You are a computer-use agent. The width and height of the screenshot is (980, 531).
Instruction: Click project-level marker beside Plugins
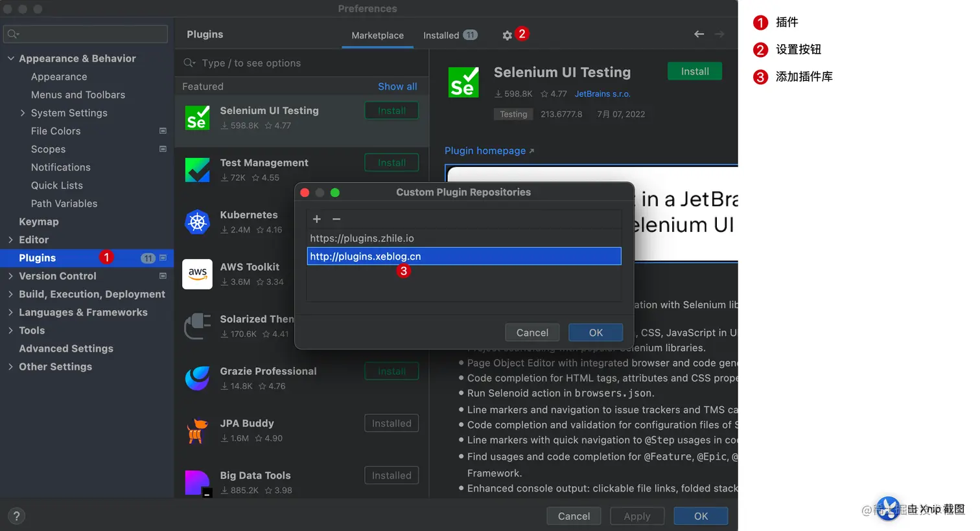click(x=163, y=258)
